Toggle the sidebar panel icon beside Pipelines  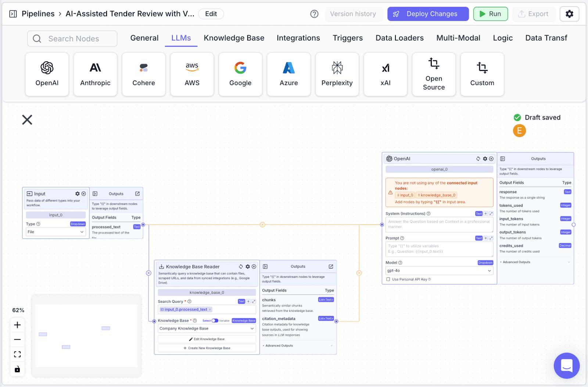(13, 14)
